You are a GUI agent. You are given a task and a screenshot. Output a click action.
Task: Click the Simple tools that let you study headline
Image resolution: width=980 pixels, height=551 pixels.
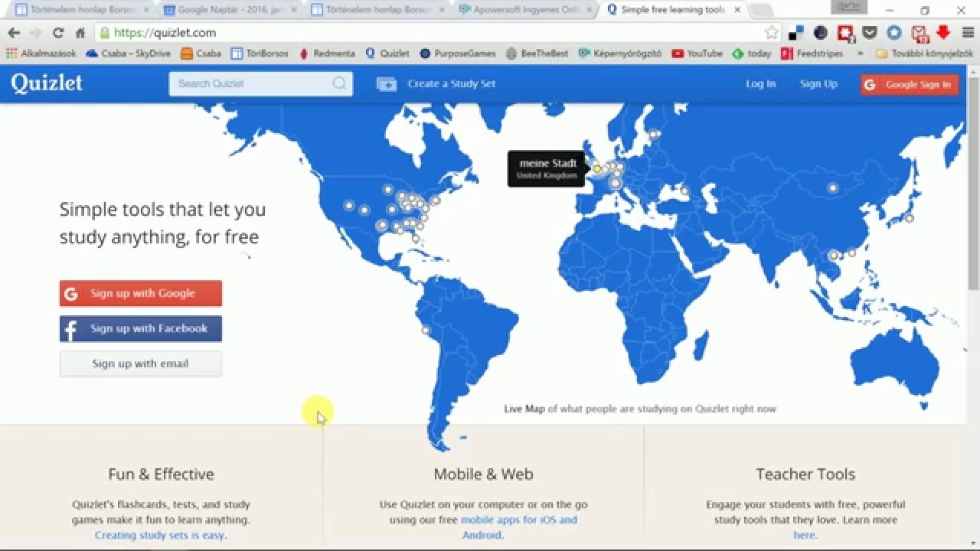(x=162, y=223)
